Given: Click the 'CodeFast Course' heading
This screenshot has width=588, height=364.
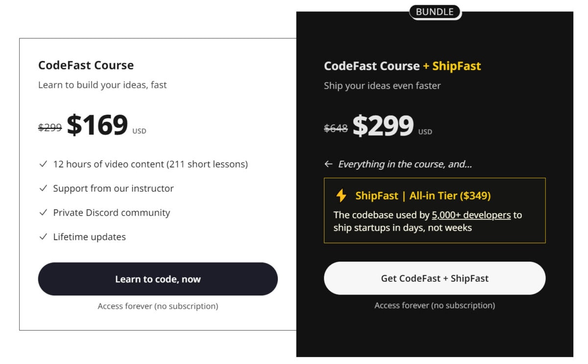Looking at the screenshot, I should pyautogui.click(x=86, y=65).
